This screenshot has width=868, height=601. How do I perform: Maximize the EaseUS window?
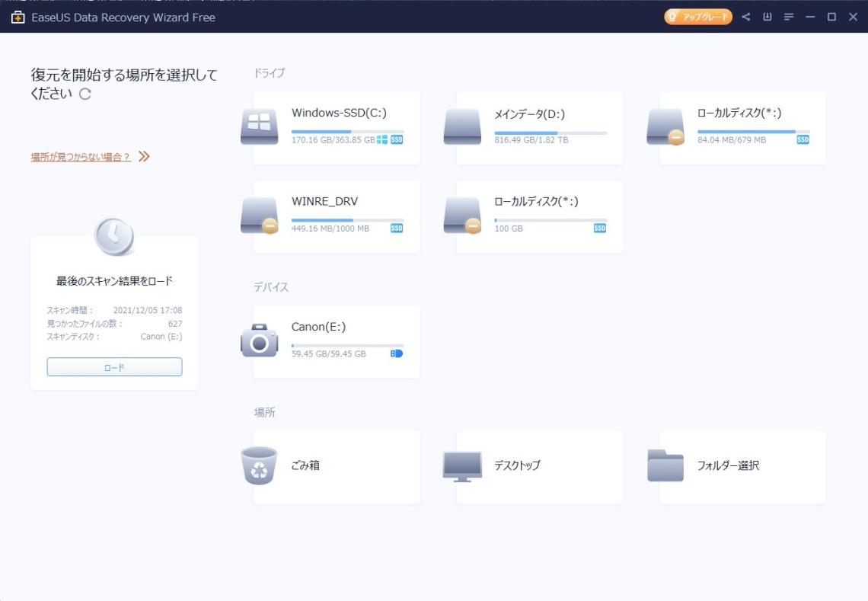(x=831, y=18)
